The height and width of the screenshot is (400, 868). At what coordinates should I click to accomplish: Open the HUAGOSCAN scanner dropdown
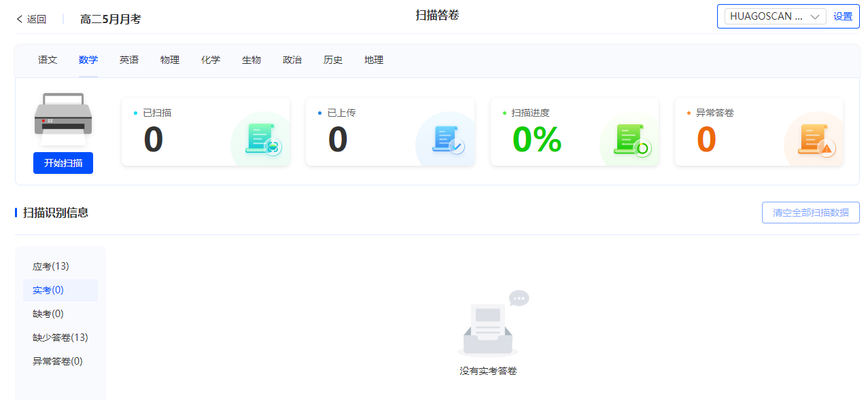pos(776,16)
